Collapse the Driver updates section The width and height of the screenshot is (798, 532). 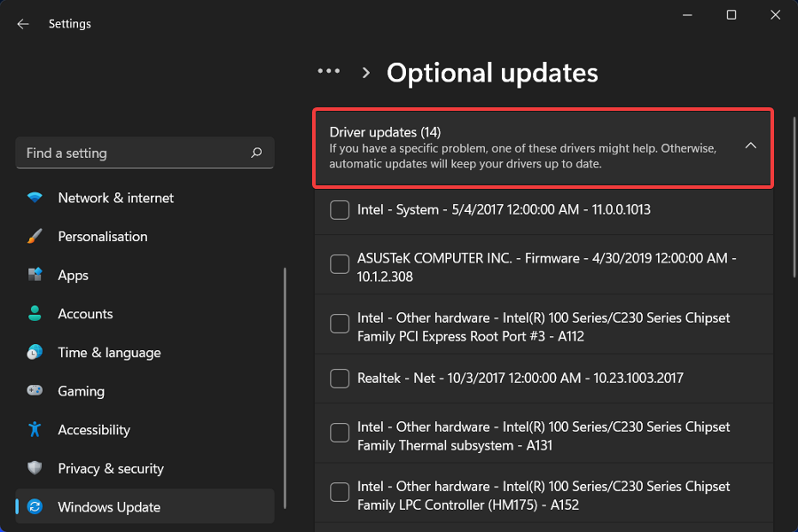[751, 146]
